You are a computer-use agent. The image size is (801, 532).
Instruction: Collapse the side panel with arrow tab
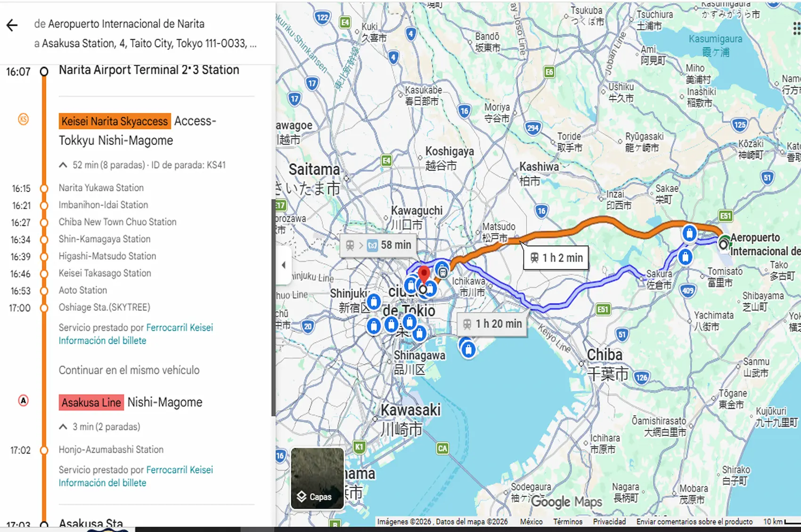point(283,265)
